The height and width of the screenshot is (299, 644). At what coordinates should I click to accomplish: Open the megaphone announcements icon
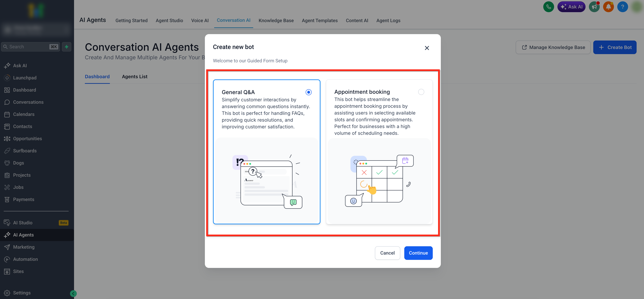pos(594,7)
